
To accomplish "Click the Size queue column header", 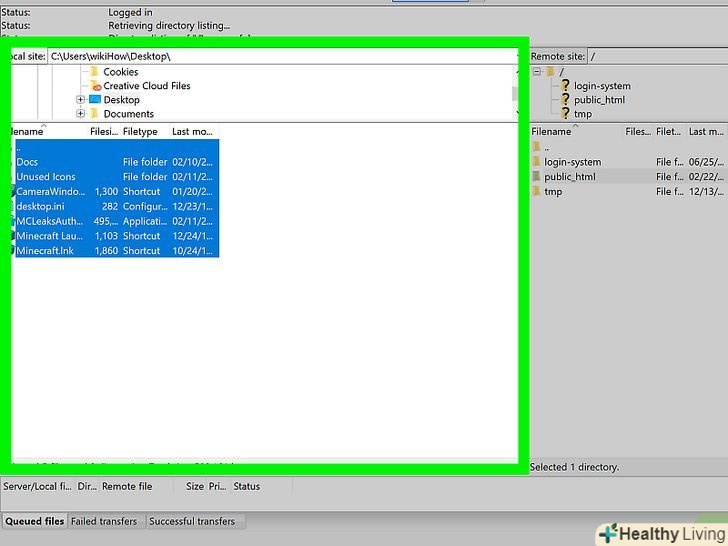I will pos(195,487).
